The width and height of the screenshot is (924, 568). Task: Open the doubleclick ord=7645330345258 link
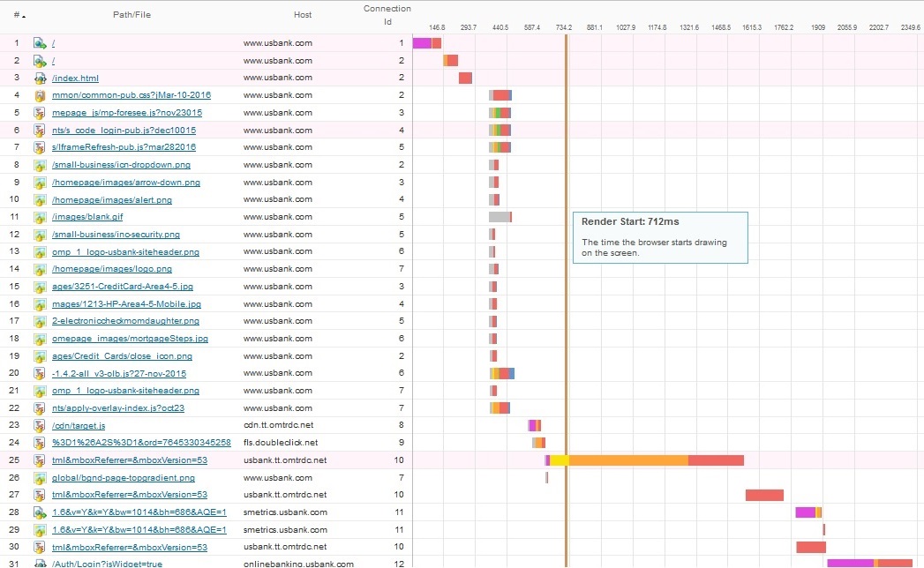coord(141,443)
